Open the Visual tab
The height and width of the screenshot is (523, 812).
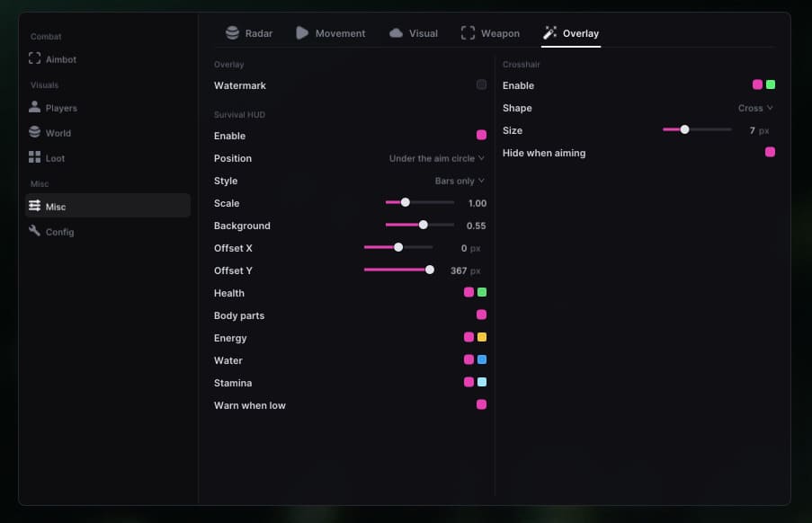[414, 33]
